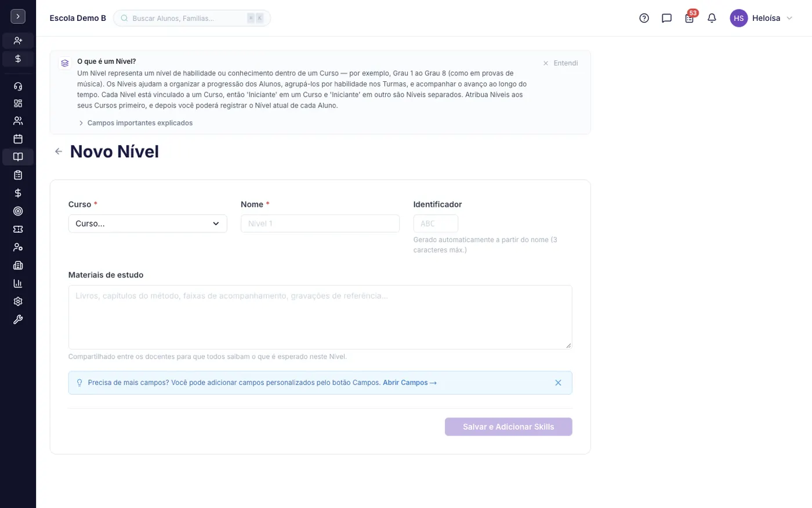
Task: Go back using arrow beside Novo Nível
Action: pos(59,152)
